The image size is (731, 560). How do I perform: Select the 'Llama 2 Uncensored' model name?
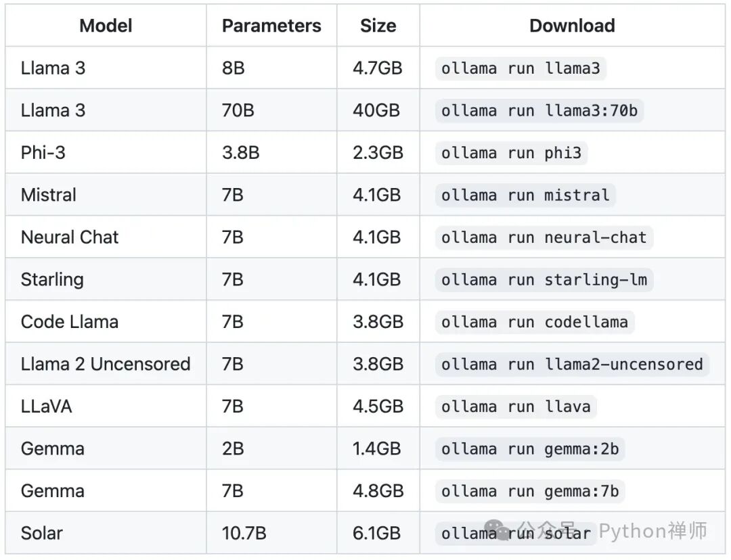[x=106, y=364]
